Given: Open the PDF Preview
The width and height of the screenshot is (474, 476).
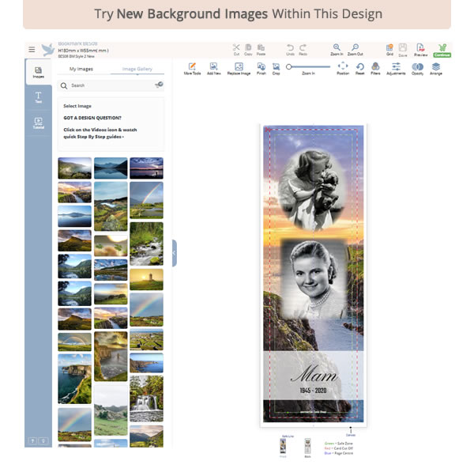Looking at the screenshot, I should (x=420, y=50).
